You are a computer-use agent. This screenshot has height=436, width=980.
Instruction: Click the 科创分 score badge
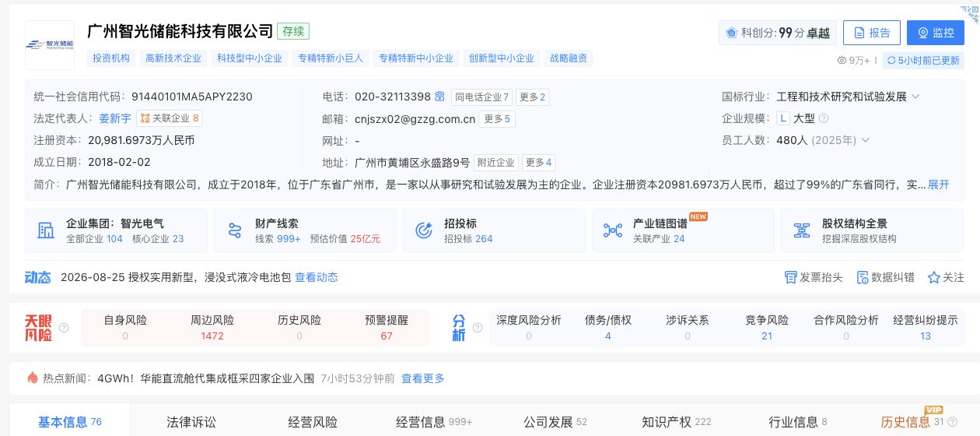[778, 33]
